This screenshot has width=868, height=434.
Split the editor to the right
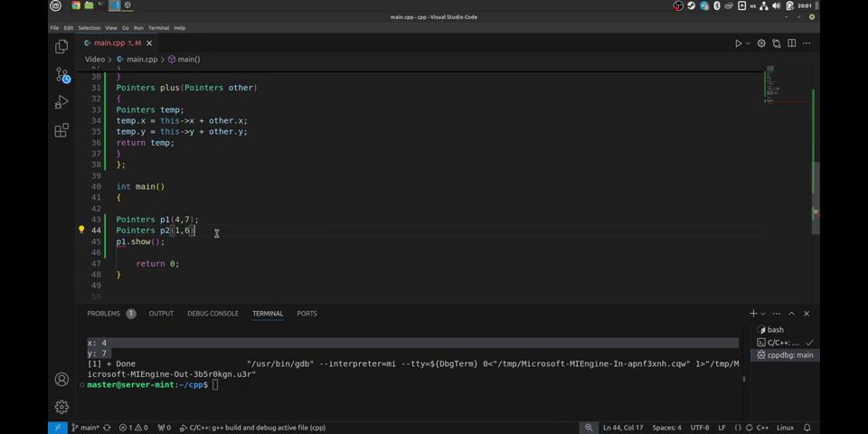coord(792,43)
